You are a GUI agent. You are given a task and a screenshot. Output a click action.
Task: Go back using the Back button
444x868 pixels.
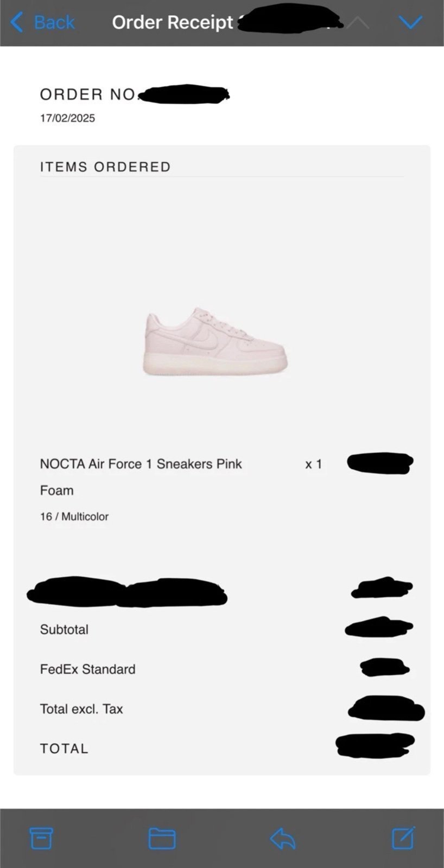(x=42, y=22)
